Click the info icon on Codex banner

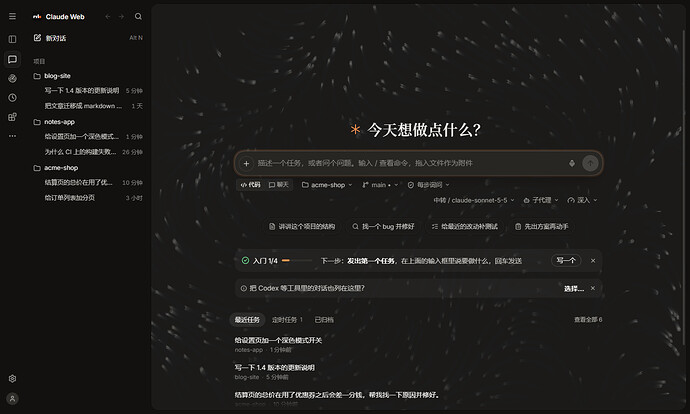243,288
